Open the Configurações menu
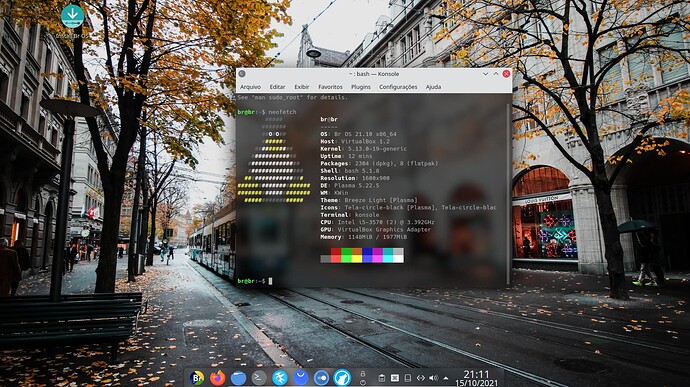The width and height of the screenshot is (690, 387). click(398, 87)
